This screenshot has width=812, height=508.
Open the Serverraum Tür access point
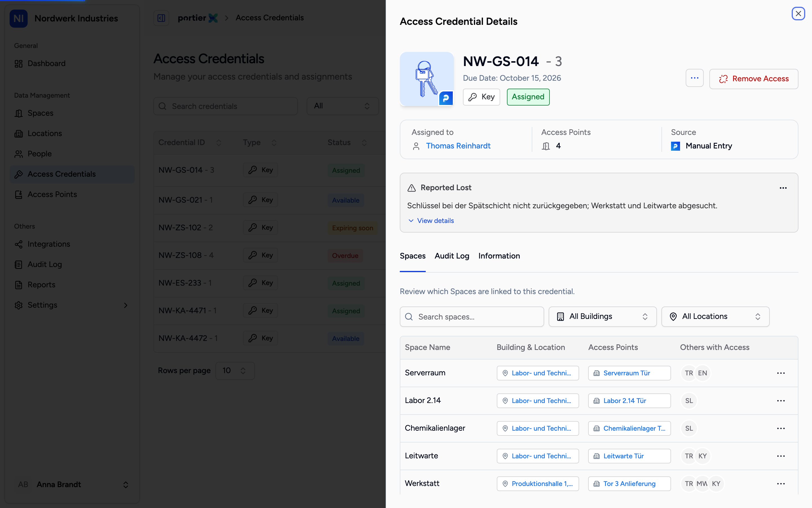(629, 373)
